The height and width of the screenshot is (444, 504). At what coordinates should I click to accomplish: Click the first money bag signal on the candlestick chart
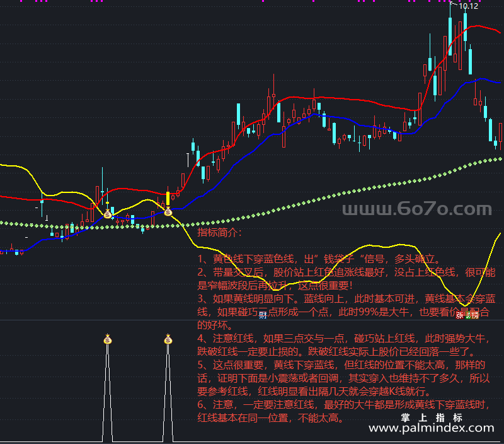click(x=107, y=214)
